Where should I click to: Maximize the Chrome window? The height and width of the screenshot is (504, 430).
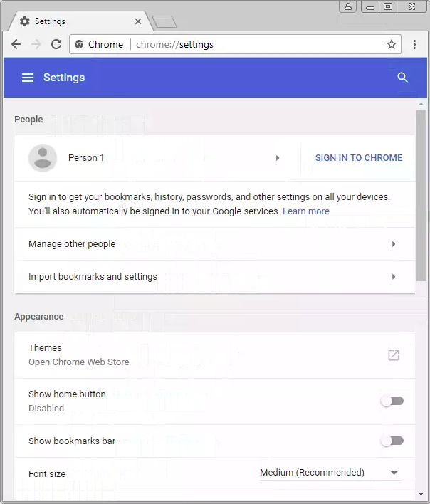click(388, 6)
